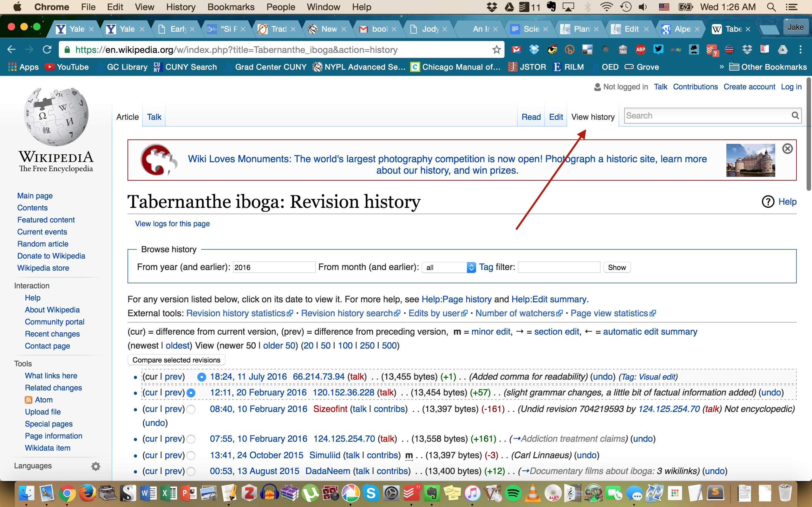Select radio button for 07:55, 10 February 2016 revision

click(x=191, y=439)
